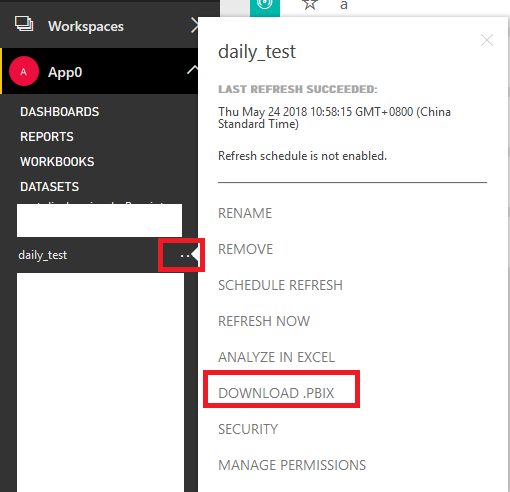Choose RENAME in the dataset menu
The height and width of the screenshot is (492, 510).
245,213
